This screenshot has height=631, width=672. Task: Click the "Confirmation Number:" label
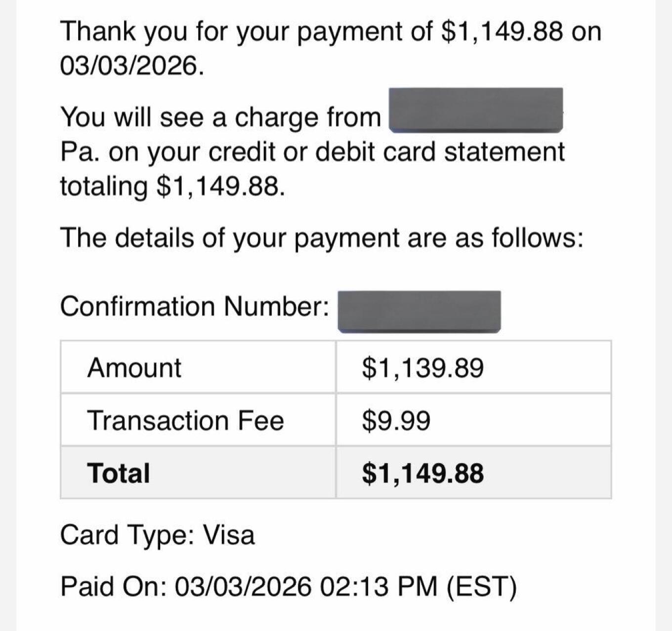[195, 306]
